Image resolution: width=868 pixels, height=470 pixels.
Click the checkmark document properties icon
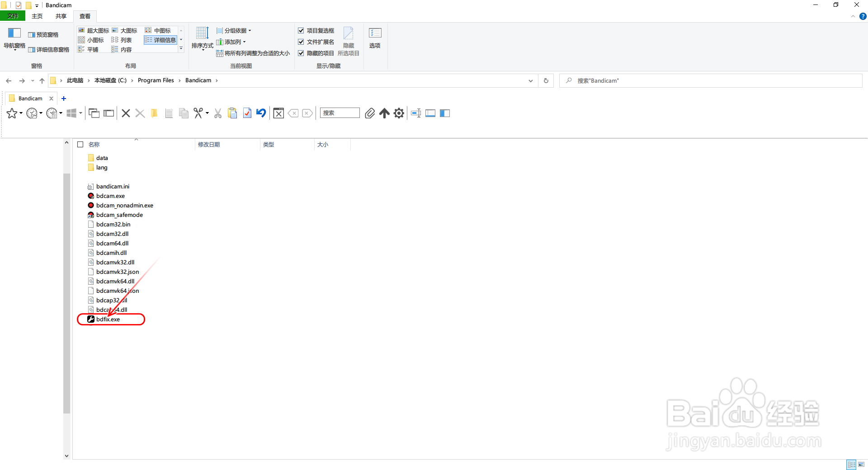247,113
